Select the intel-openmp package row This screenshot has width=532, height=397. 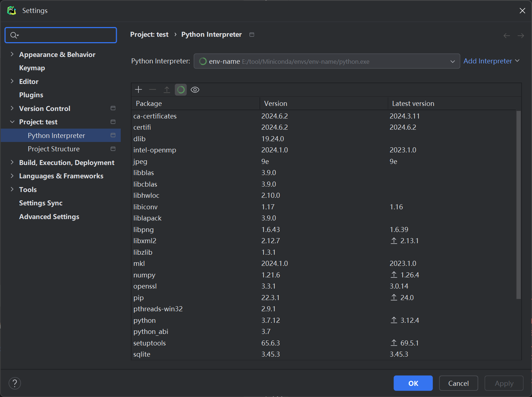coord(324,150)
